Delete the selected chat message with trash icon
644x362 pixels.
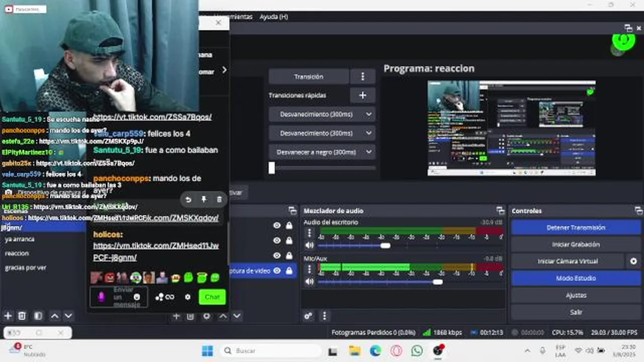[219, 200]
